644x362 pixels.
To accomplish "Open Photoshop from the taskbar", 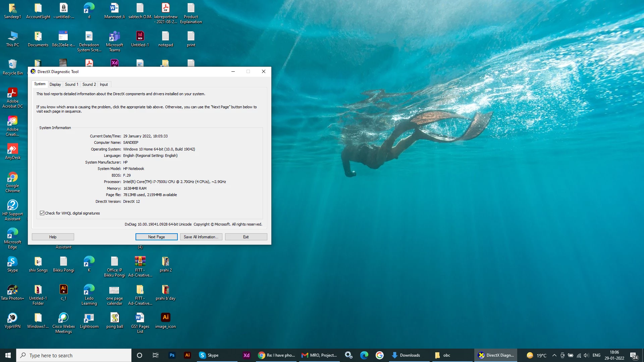I will [x=172, y=355].
